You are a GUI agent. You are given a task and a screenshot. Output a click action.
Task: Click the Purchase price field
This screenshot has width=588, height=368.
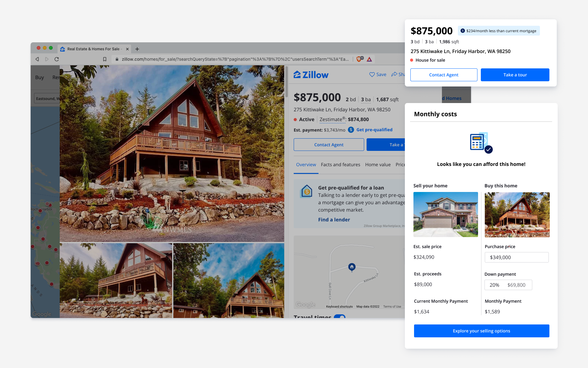click(517, 257)
